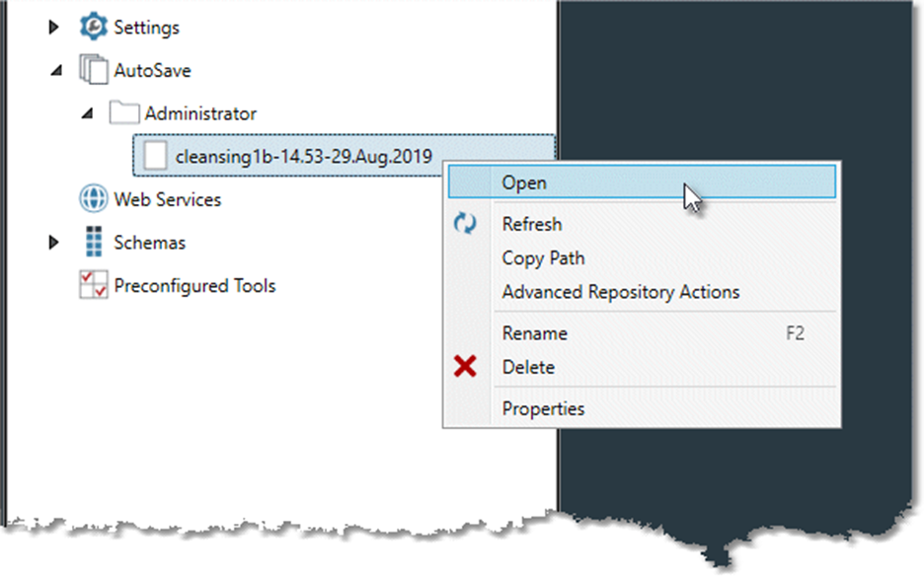Click the cleansing1b file document icon
Screen dimensions: 924x578
click(x=155, y=155)
